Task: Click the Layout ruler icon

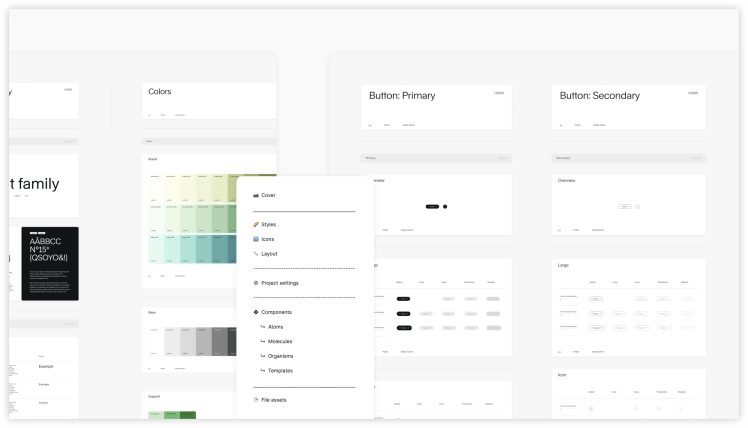Action: (x=257, y=254)
